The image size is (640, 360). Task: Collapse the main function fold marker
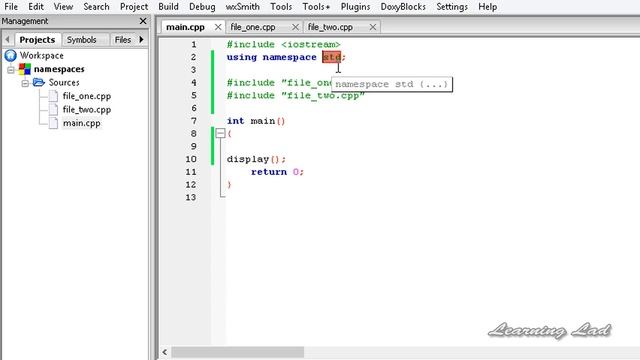(220, 133)
